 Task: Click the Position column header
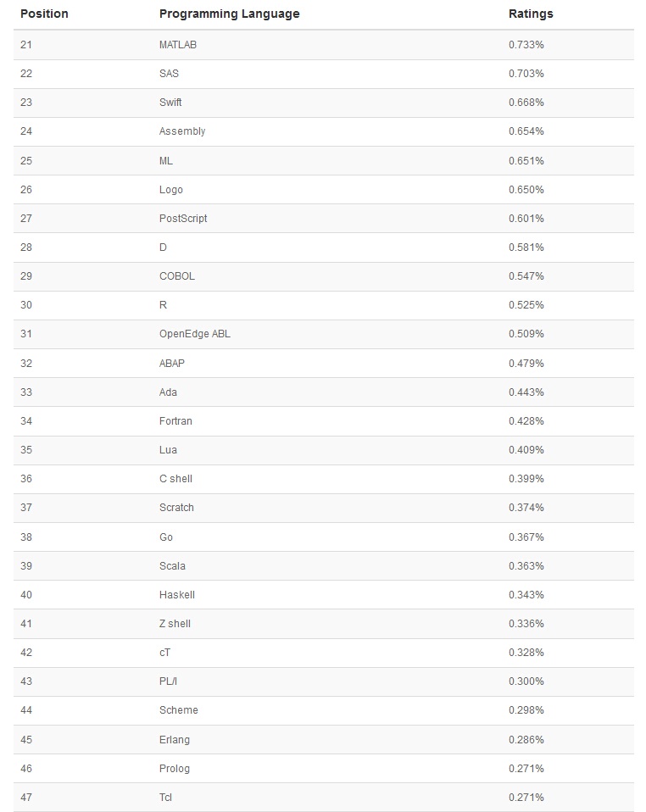pos(44,14)
